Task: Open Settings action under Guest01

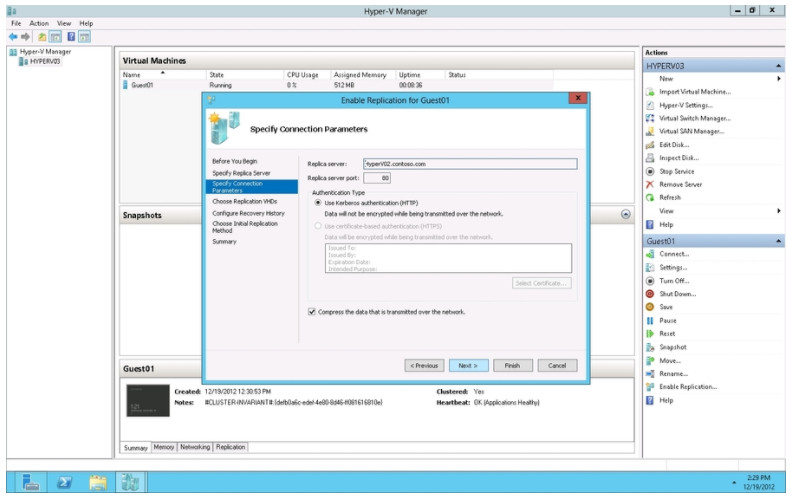Action: tap(673, 267)
